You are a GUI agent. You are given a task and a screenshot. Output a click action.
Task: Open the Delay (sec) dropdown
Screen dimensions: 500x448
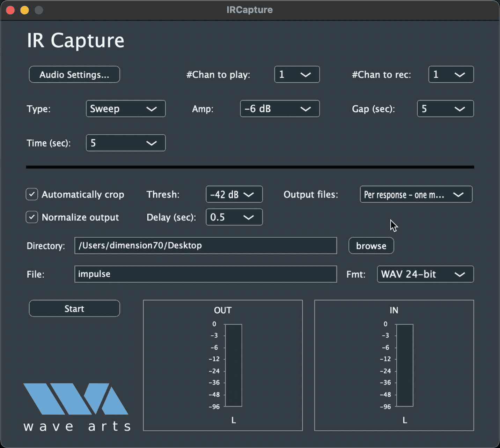pyautogui.click(x=234, y=217)
